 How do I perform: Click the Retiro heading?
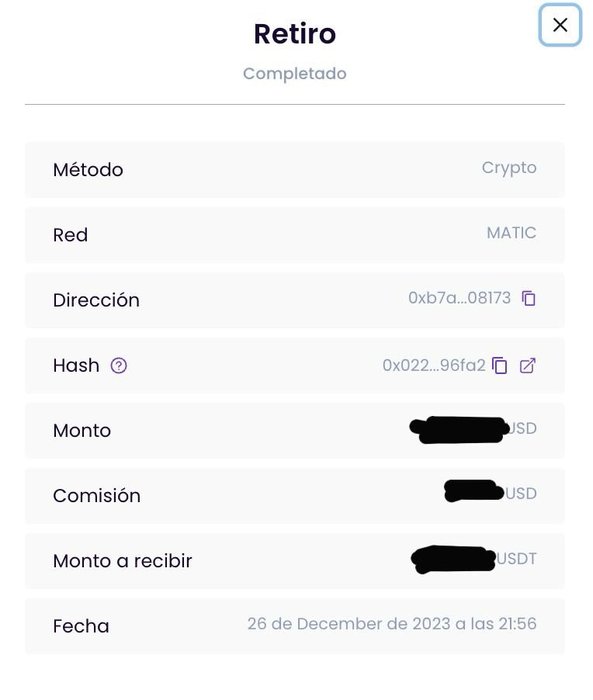(x=295, y=34)
